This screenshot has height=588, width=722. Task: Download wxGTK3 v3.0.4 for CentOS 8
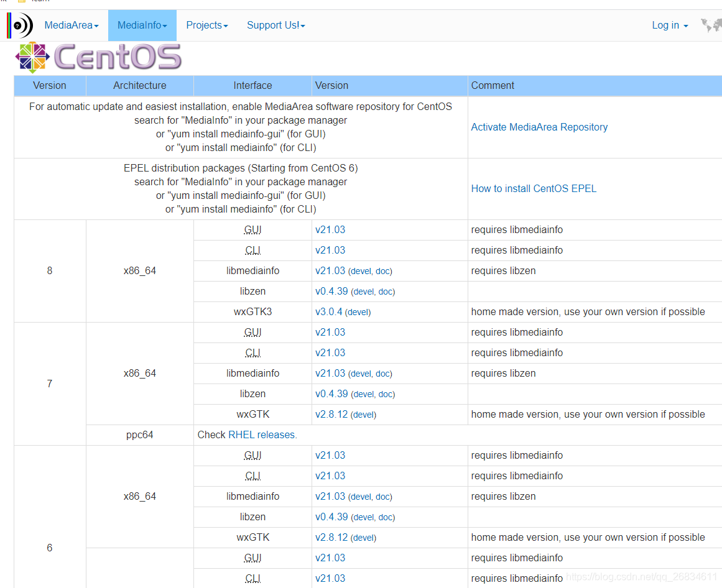point(330,311)
